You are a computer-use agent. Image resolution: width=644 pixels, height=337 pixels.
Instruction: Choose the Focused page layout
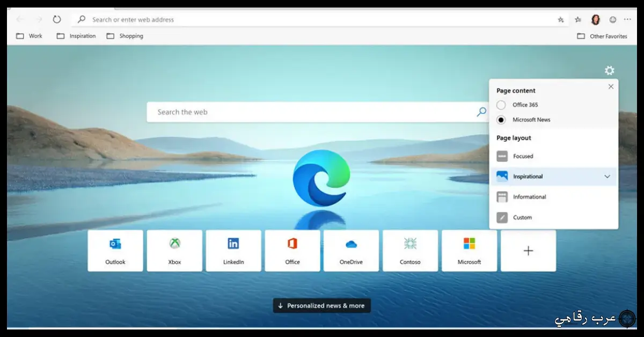553,156
